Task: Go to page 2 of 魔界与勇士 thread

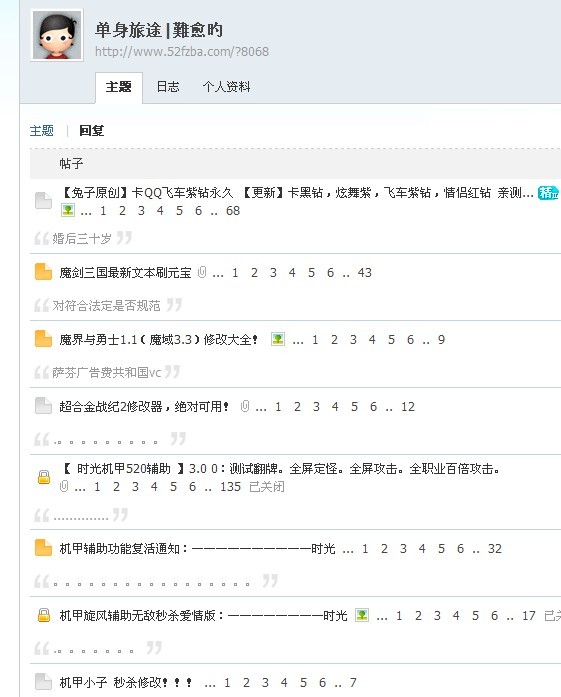Action: coord(334,340)
